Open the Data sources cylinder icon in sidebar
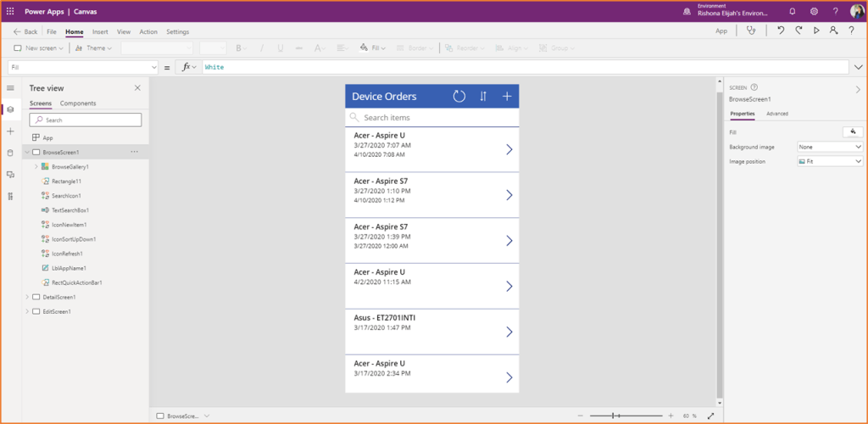The width and height of the screenshot is (868, 424). 10,153
